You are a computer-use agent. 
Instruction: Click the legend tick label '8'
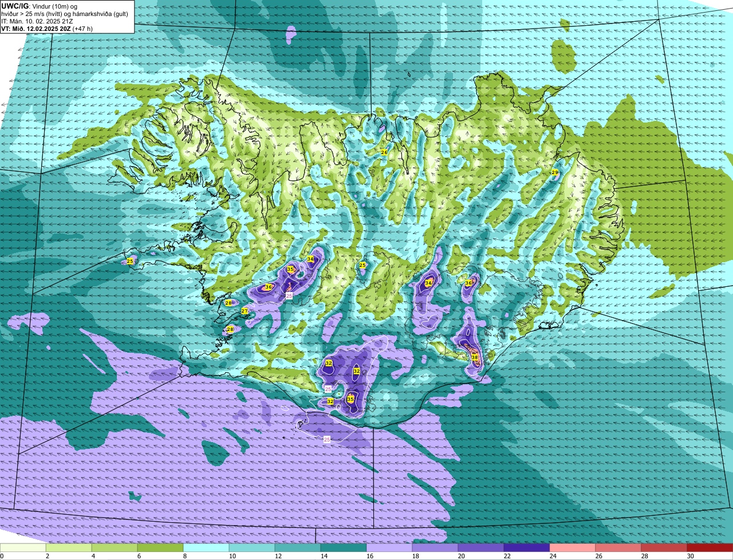point(186,556)
